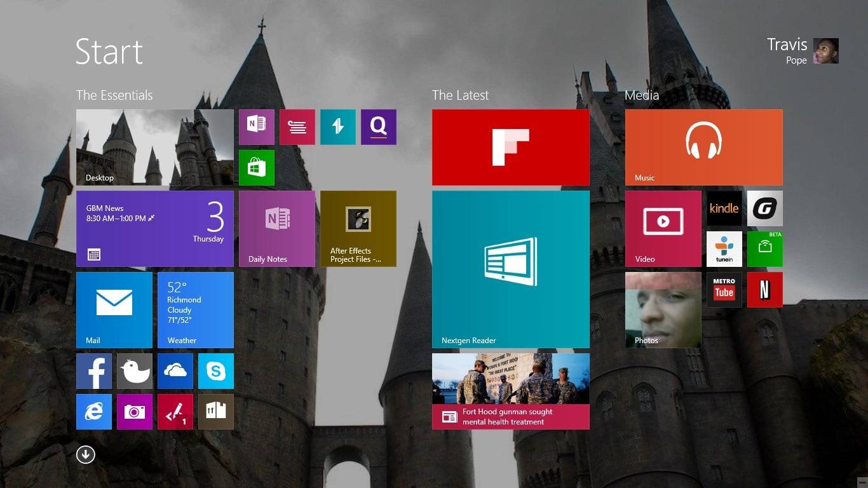Launch the Metro Tube tile
868x488 pixels.
pyautogui.click(x=724, y=290)
